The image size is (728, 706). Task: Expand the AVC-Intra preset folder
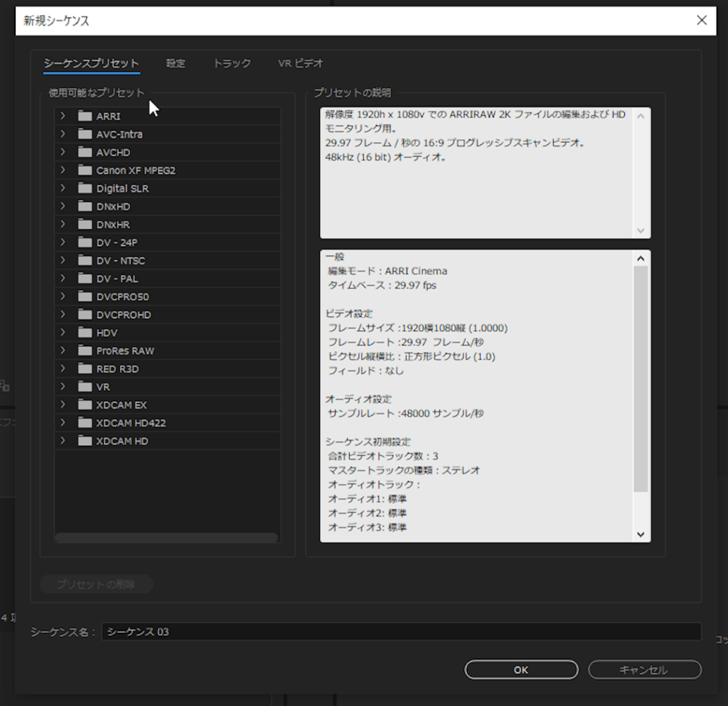(63, 134)
